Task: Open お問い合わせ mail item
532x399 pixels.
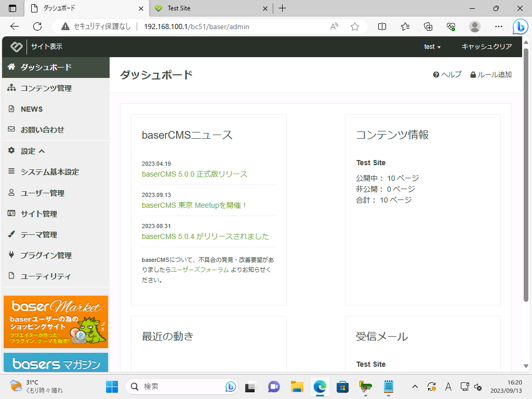Action: [x=42, y=130]
